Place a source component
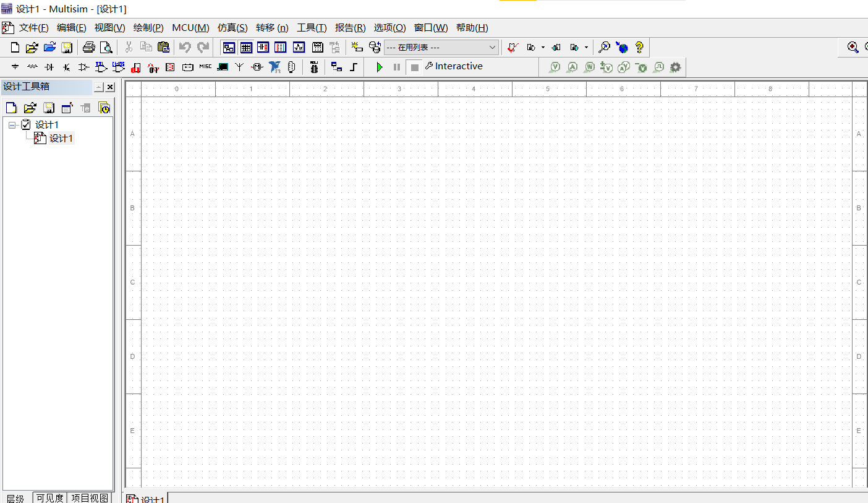The height and width of the screenshot is (503, 868). (x=14, y=67)
